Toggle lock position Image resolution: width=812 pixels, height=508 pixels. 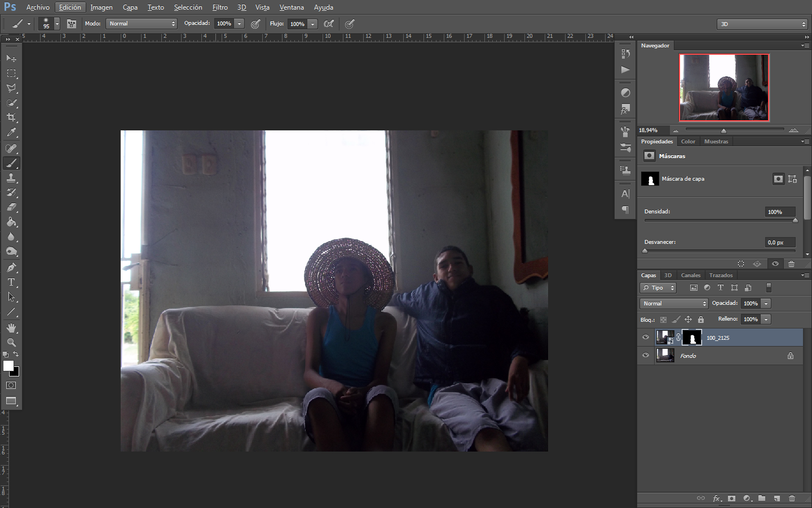click(688, 319)
